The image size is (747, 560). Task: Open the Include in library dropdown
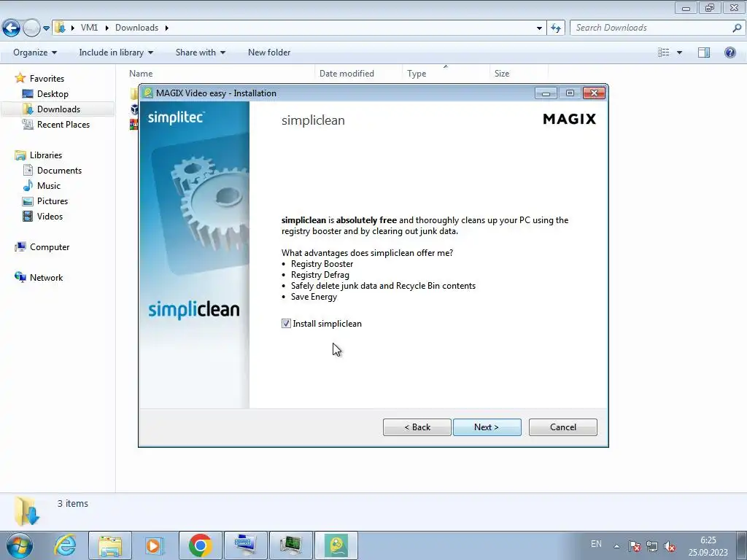(116, 52)
